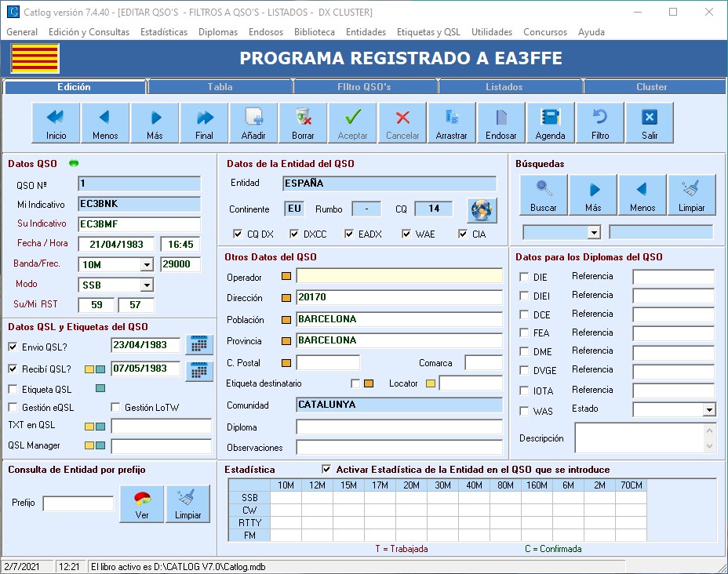Show entity for prefix with Ver
This screenshot has width=728, height=574.
pos(142,504)
